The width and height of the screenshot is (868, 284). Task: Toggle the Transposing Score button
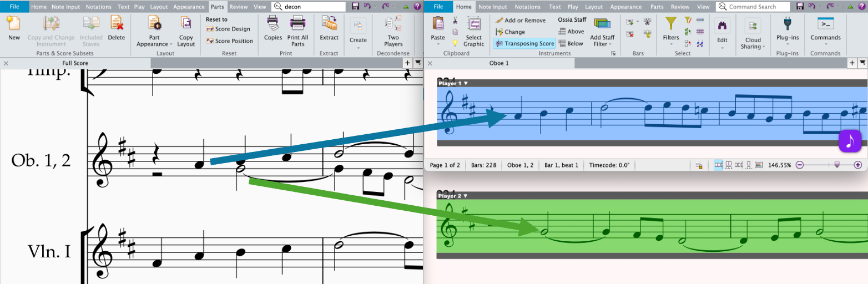pos(524,43)
